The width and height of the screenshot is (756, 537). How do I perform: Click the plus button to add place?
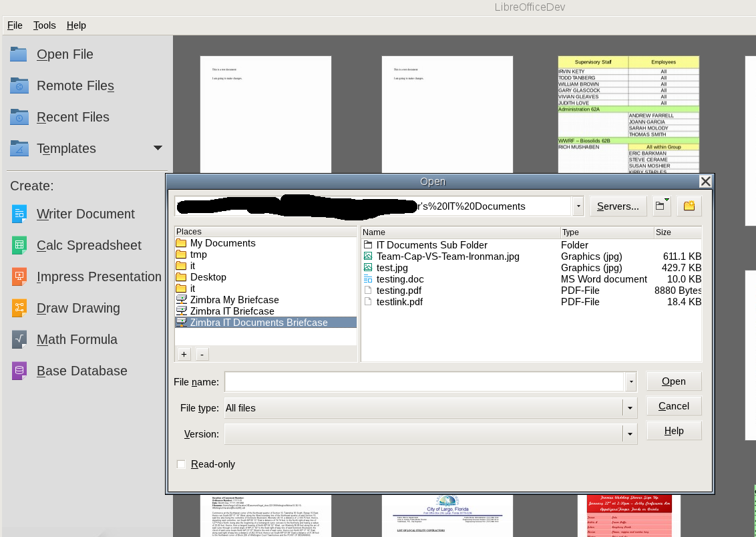pyautogui.click(x=184, y=354)
